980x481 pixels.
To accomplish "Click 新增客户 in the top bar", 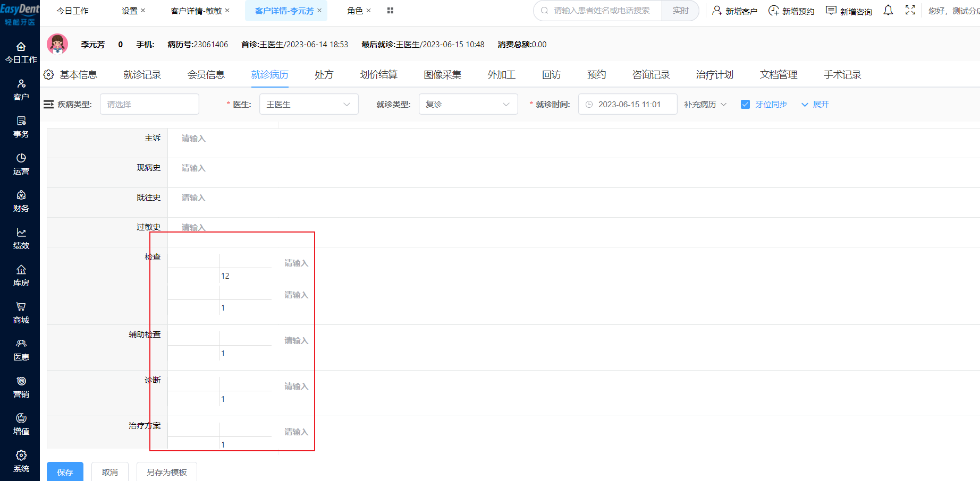I will (735, 11).
